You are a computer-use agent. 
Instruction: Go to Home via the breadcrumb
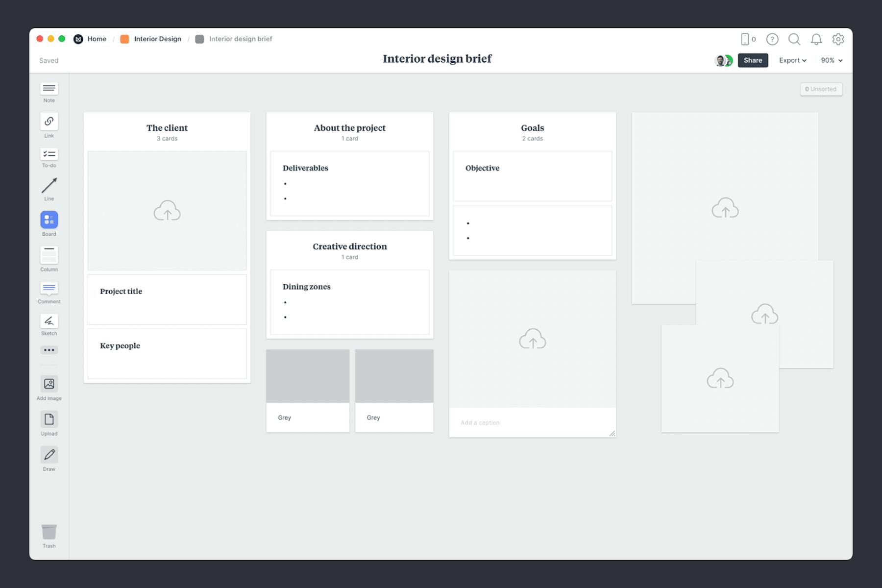(97, 39)
